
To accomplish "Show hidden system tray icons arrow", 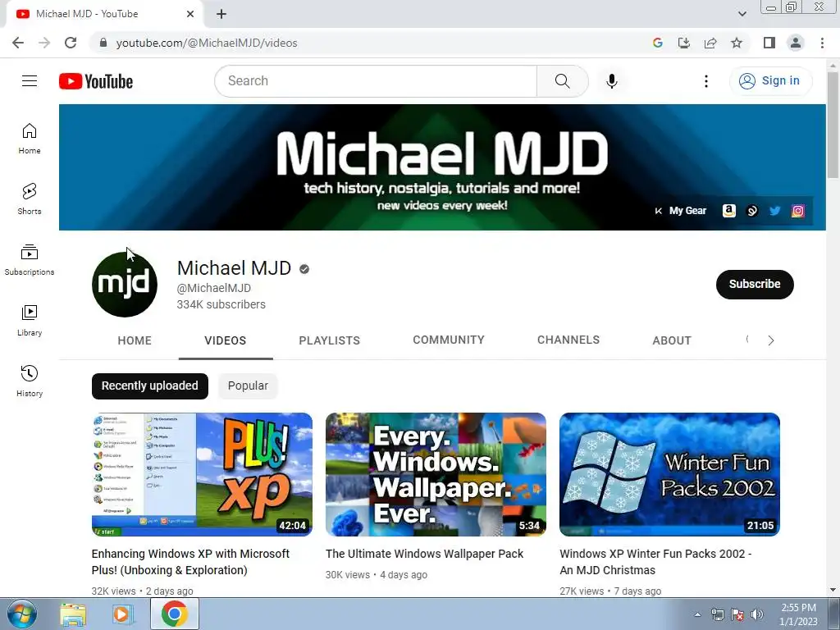I will [697, 614].
